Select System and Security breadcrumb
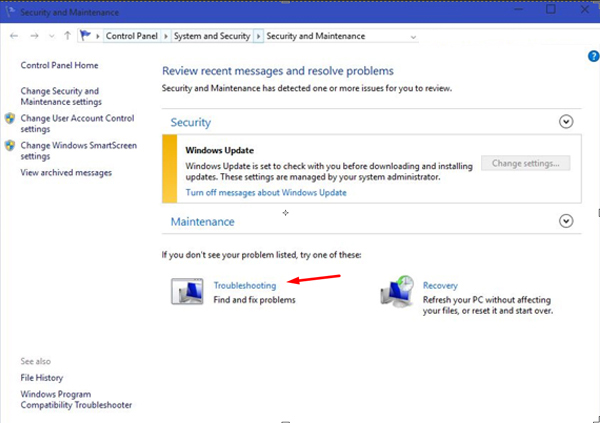Image resolution: width=600 pixels, height=423 pixels. pyautogui.click(x=212, y=36)
